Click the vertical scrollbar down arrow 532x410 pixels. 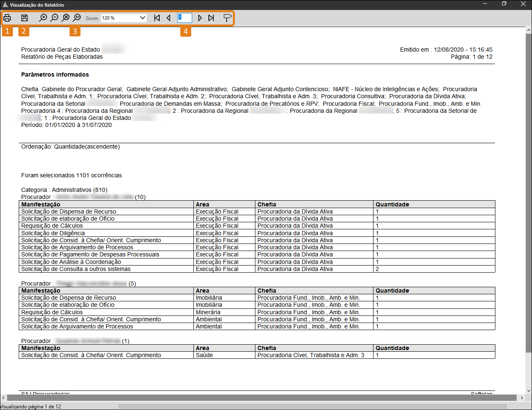529,391
